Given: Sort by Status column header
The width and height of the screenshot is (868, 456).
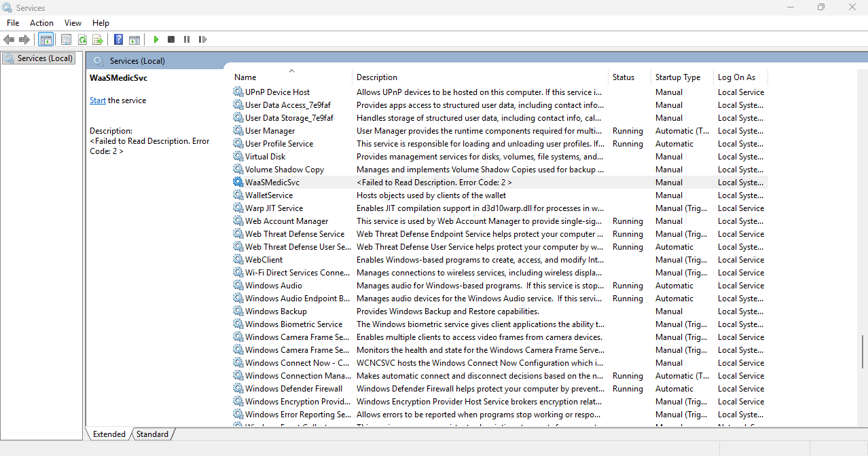Looking at the screenshot, I should (x=630, y=77).
